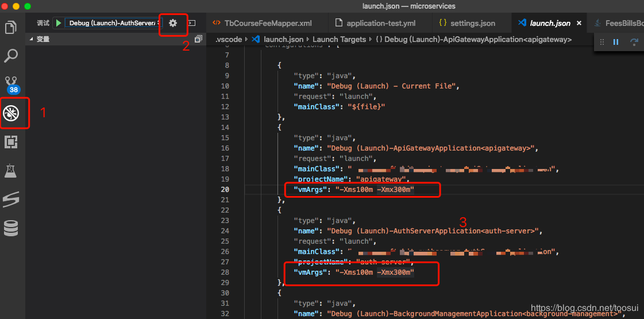Open the Extensions view icon

11,142
